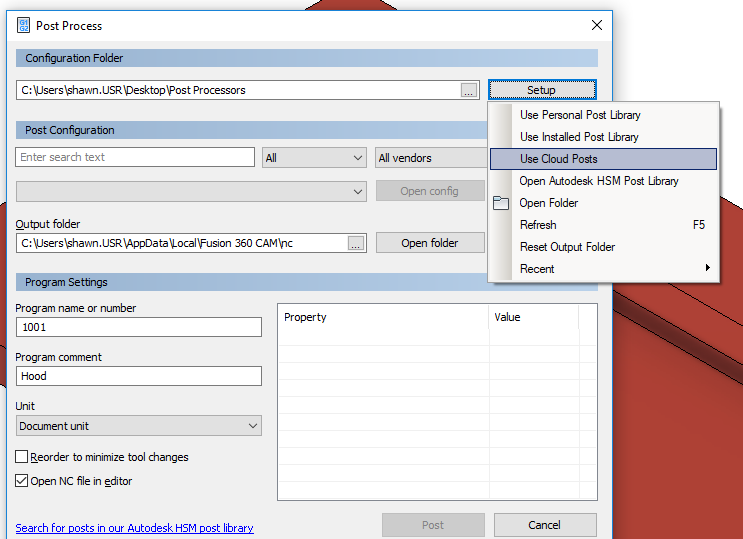Open Autodesk HSM Post Library from menu
Image resolution: width=743 pixels, height=539 pixels.
[599, 181]
